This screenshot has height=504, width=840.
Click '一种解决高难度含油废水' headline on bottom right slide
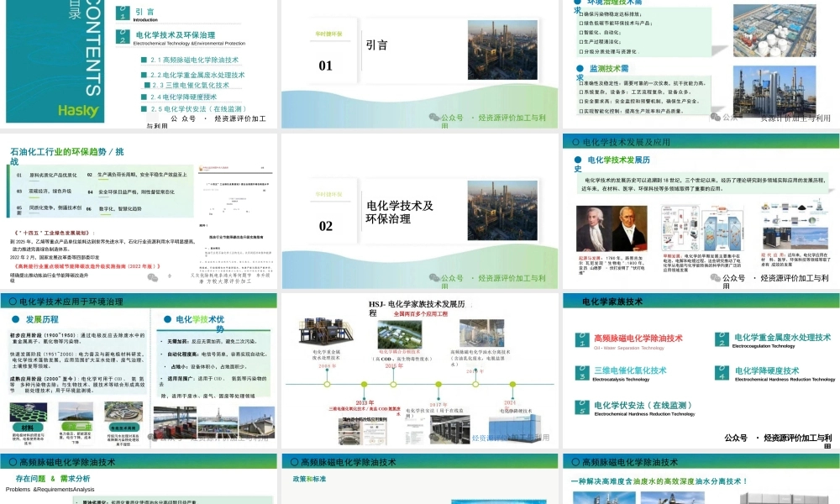tap(659, 481)
